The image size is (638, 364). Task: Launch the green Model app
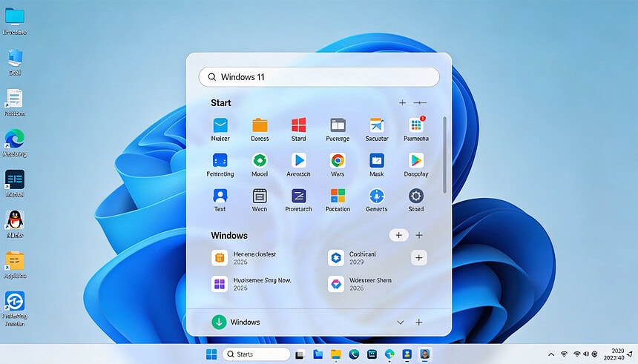click(x=260, y=161)
